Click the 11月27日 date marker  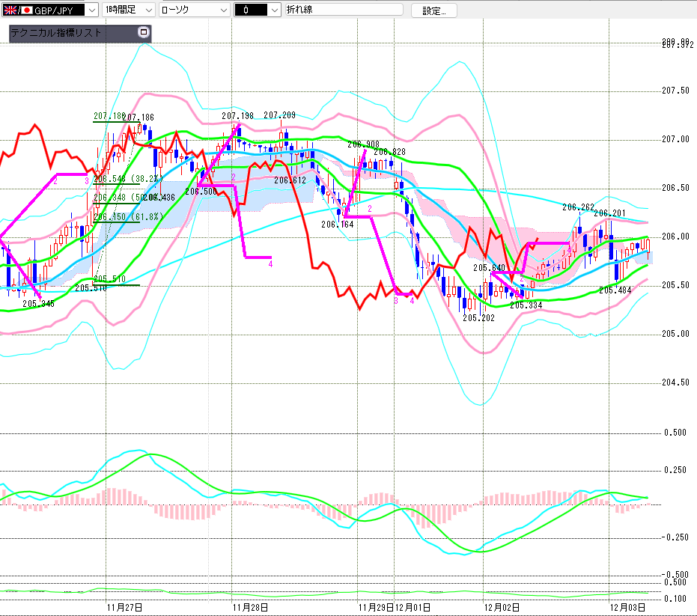coord(125,607)
